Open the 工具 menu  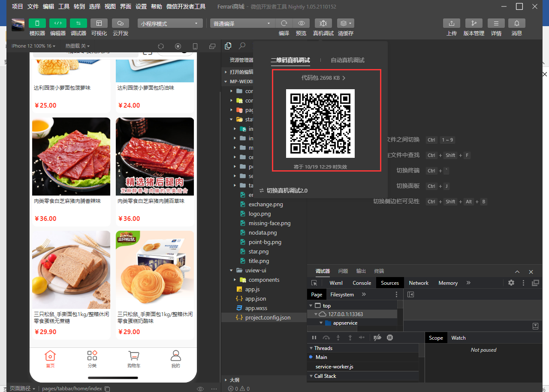tap(64, 6)
